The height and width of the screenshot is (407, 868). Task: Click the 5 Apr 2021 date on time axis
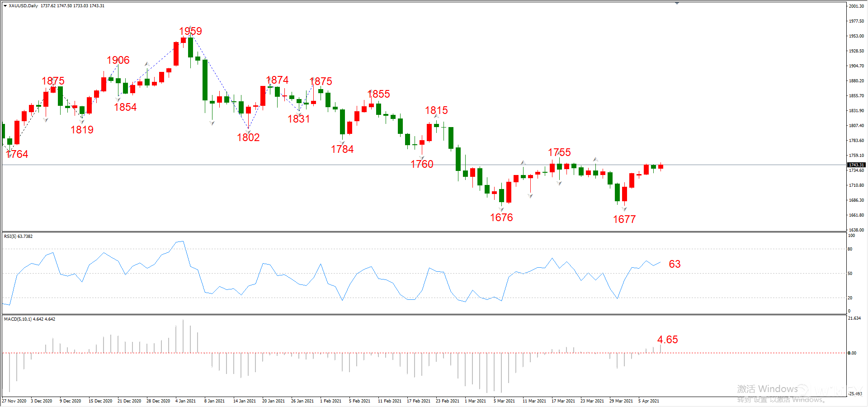(x=648, y=401)
